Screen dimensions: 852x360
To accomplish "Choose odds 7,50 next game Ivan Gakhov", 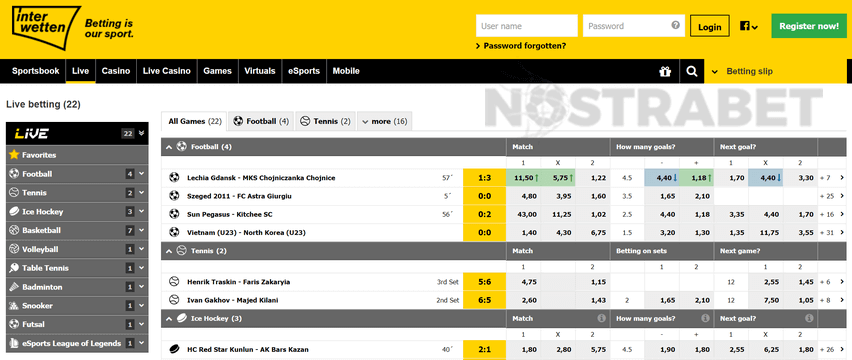I will 766,300.
